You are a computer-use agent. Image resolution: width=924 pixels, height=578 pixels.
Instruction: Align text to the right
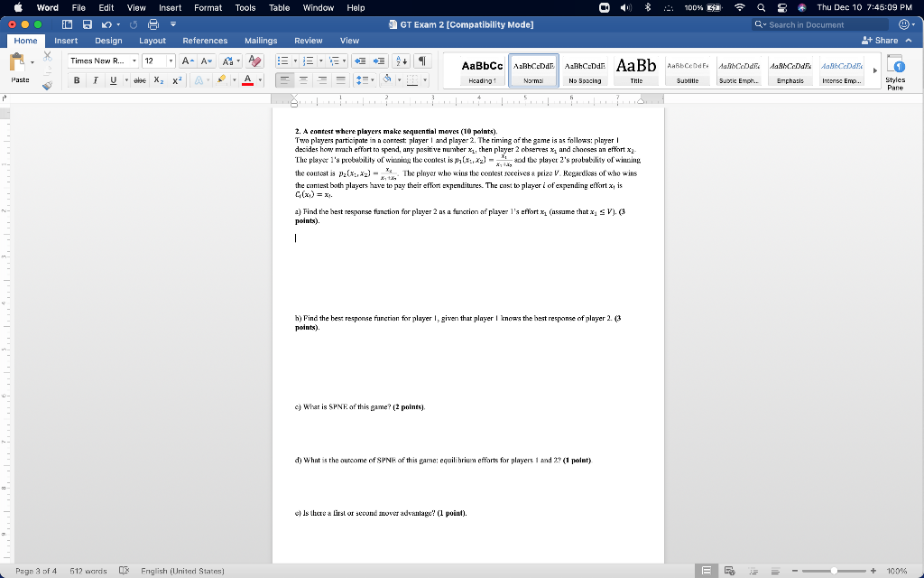[322, 80]
